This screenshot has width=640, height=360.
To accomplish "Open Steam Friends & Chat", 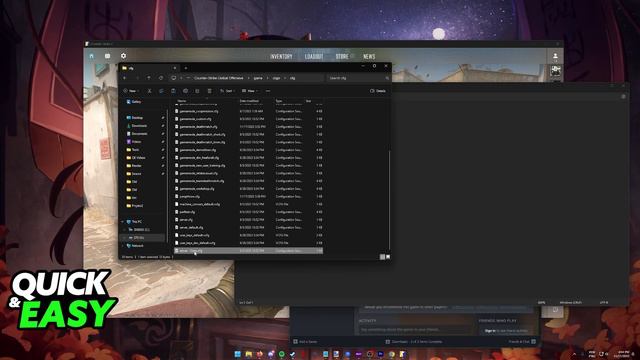I will tap(522, 342).
